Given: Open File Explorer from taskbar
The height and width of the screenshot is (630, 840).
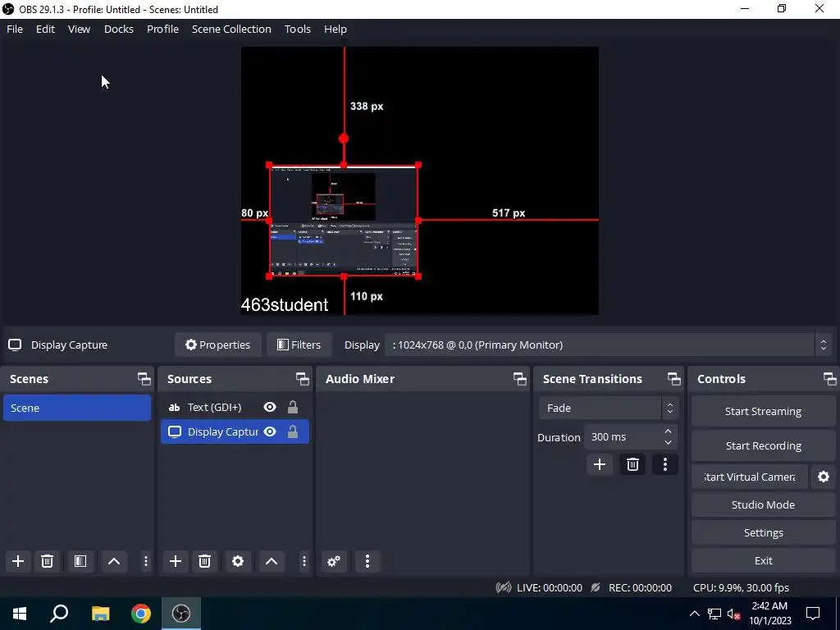Looking at the screenshot, I should pyautogui.click(x=100, y=614).
